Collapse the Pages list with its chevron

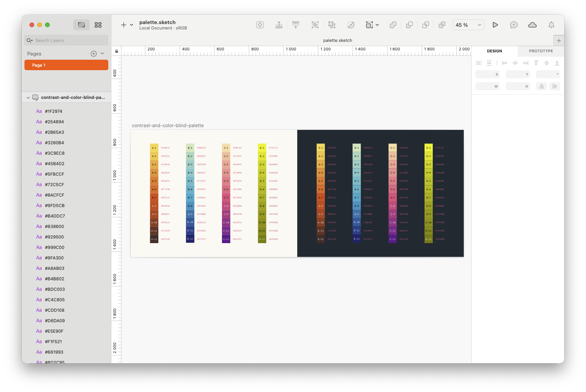pos(102,54)
